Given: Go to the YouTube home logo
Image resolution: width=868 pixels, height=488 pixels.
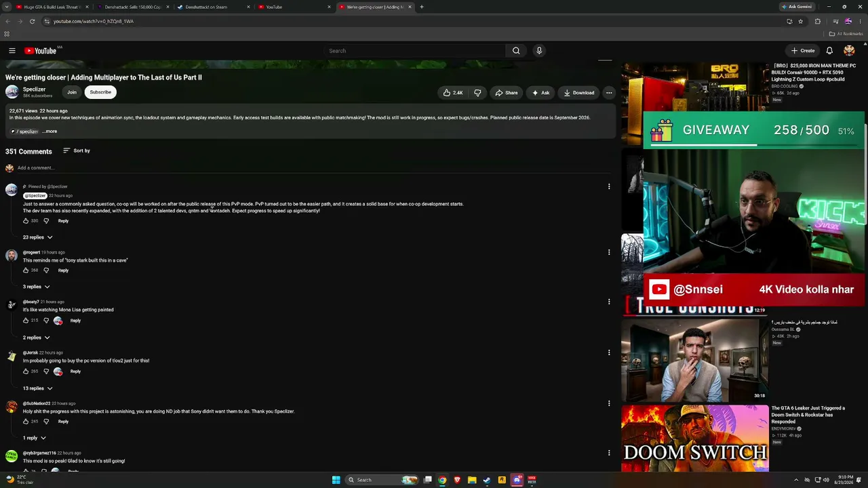Looking at the screenshot, I should coord(41,51).
